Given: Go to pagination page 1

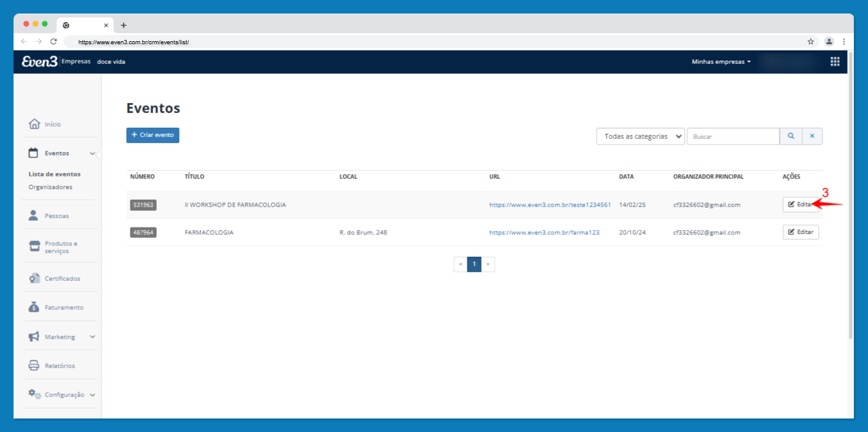Looking at the screenshot, I should click(x=474, y=264).
